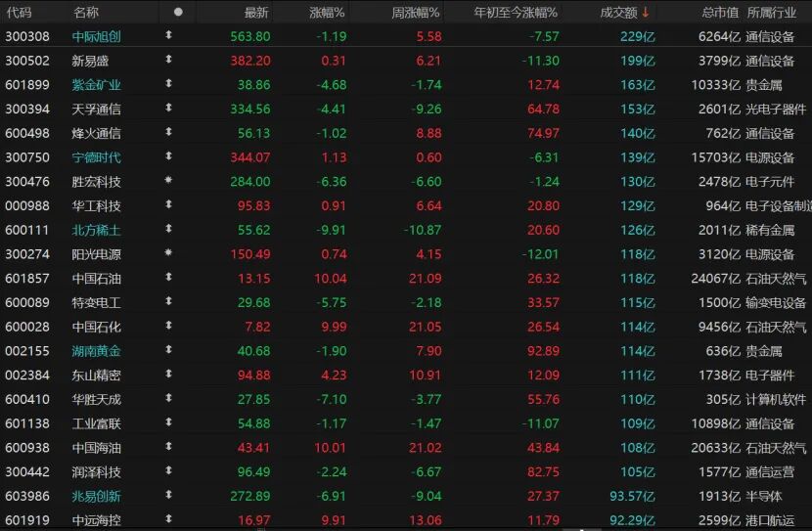Select stock name 工业富联

click(96, 423)
